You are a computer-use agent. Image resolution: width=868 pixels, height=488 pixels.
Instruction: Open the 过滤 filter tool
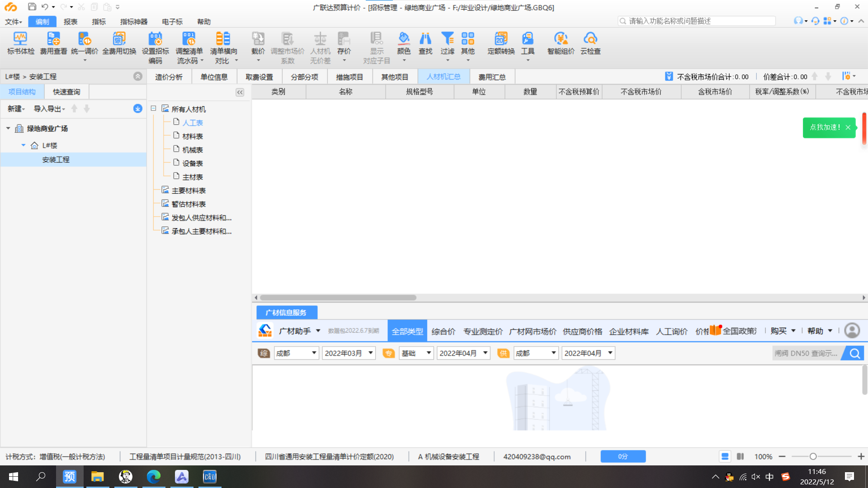coord(447,43)
